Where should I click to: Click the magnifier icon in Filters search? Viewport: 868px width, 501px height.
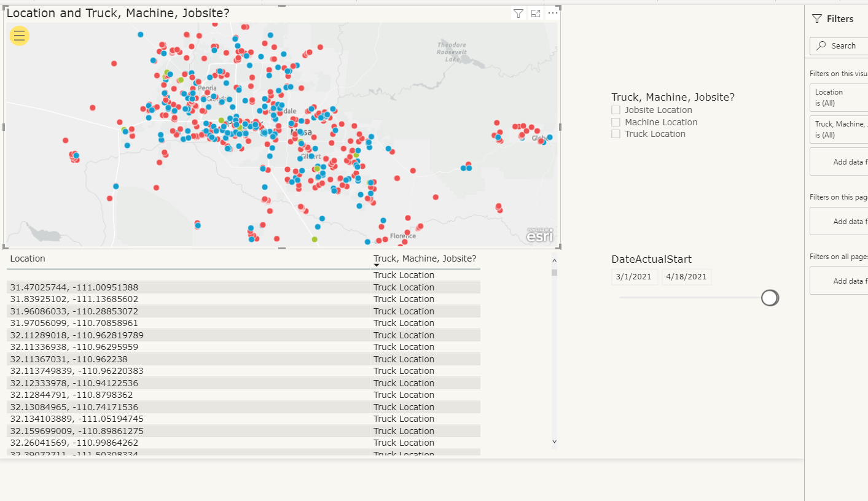[x=821, y=45]
